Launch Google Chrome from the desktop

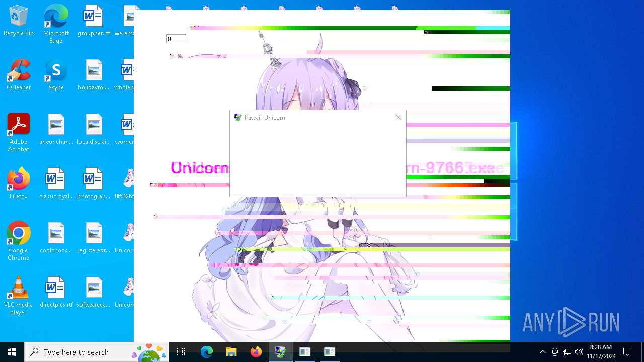(19, 241)
